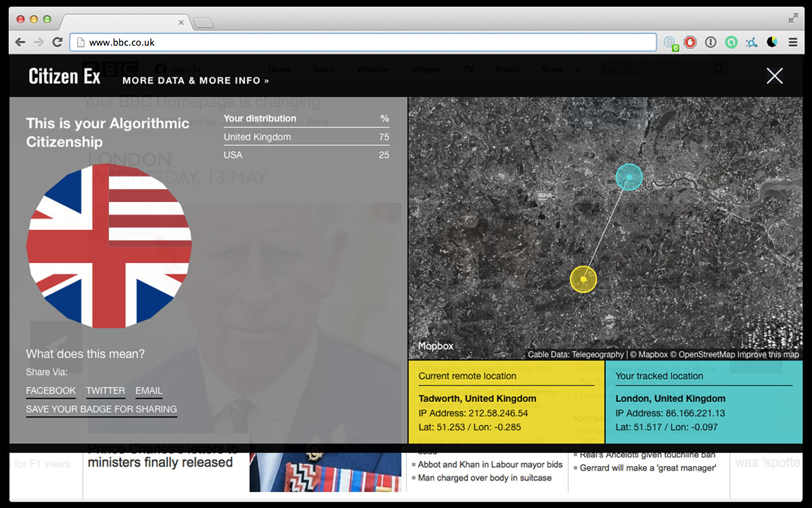Click the address bar showing www.bbc.co.uk
Screen dimensions: 812x508
pyautogui.click(x=363, y=43)
